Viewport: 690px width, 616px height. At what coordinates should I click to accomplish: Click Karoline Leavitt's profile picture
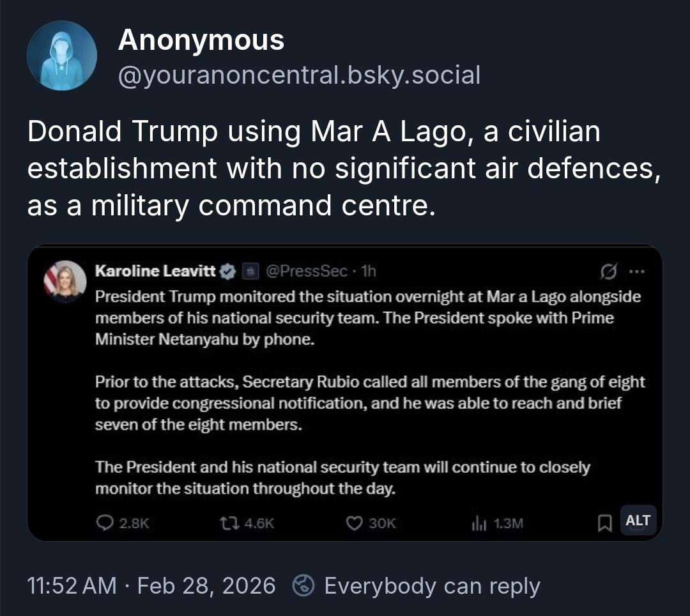(x=65, y=280)
